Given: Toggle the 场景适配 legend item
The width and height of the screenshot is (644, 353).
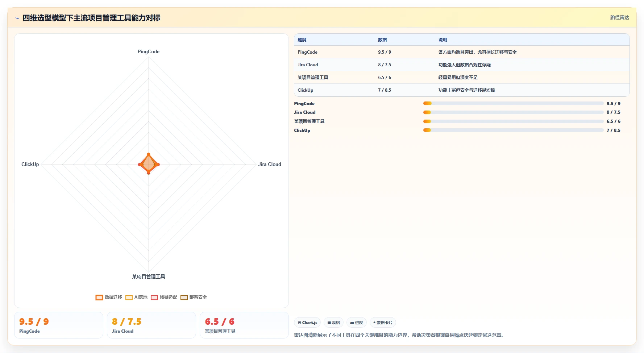Looking at the screenshot, I should 164,297.
